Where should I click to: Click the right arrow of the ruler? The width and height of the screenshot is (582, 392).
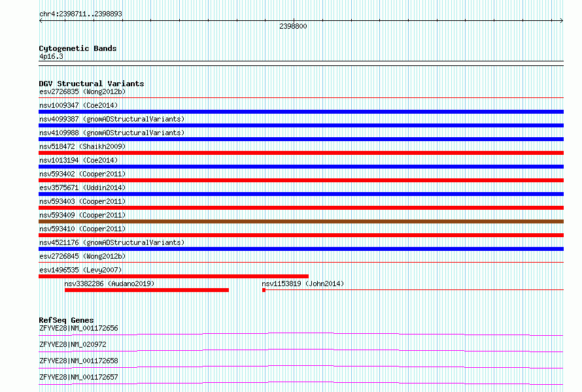pos(562,21)
